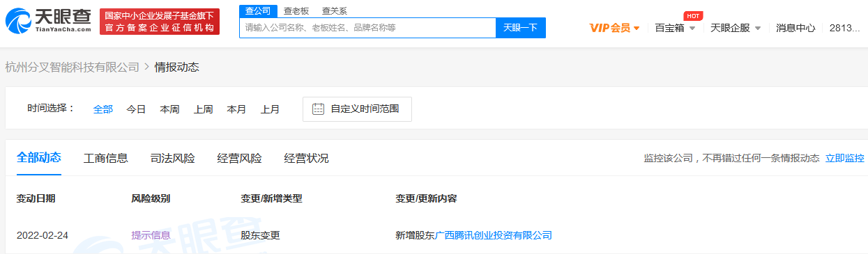Open the 工商信息 tab
The image size is (868, 254).
coord(106,158)
